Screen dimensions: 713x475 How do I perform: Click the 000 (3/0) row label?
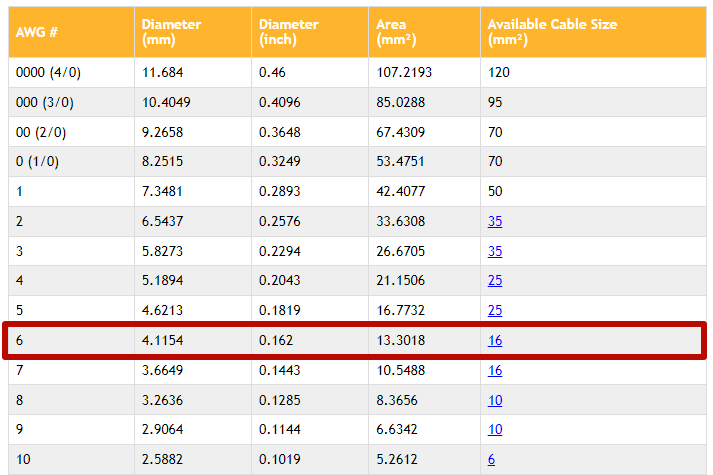(46, 101)
